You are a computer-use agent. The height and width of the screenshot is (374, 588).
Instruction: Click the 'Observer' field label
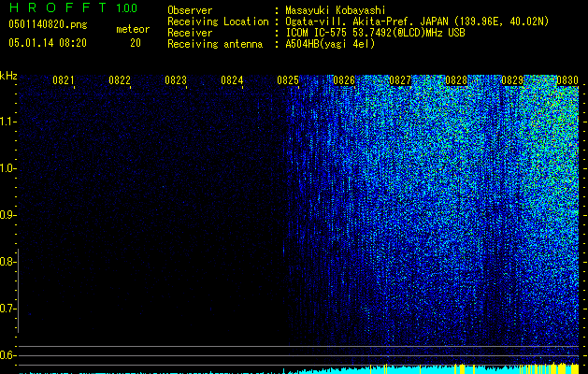[x=190, y=10]
